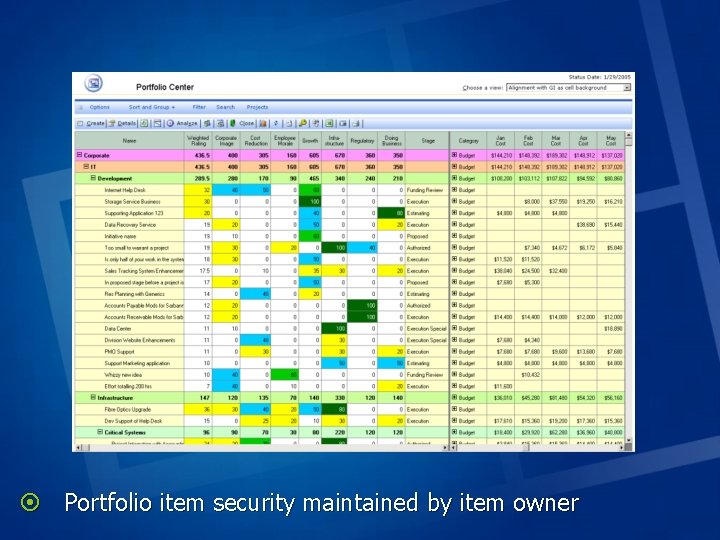This screenshot has width=720, height=540.
Task: Sort by the Name column header
Action: [x=129, y=141]
